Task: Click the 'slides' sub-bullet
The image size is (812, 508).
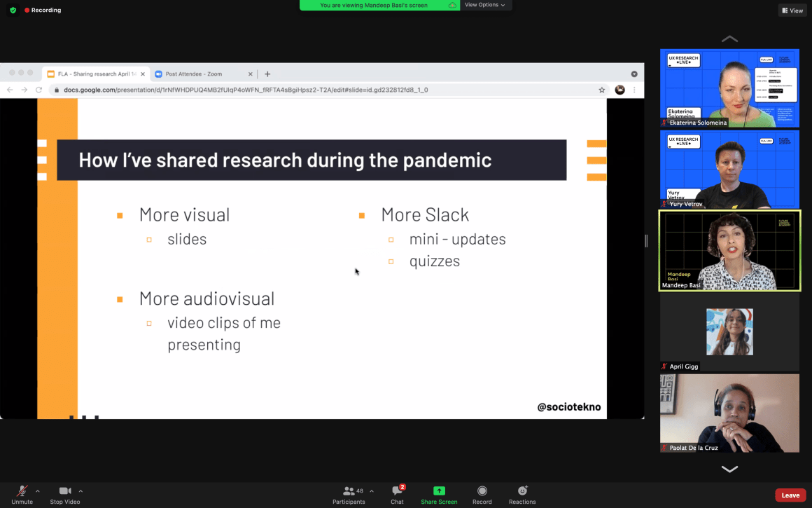Action: (x=187, y=239)
